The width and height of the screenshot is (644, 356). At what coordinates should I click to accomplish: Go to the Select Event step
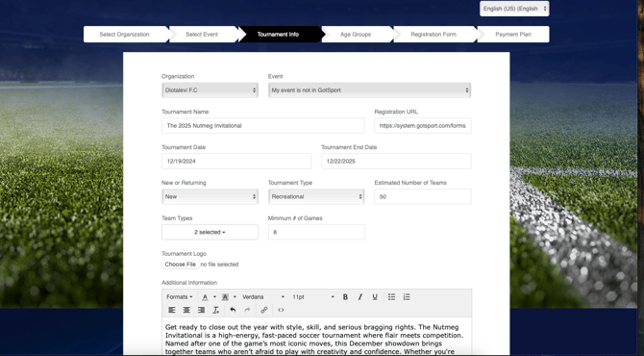[x=202, y=34]
